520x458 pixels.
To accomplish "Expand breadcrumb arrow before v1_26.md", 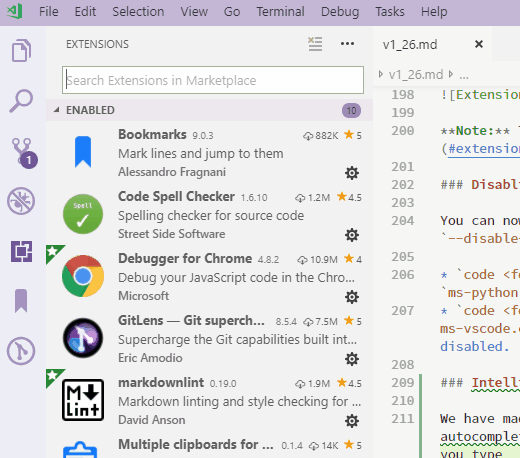I will [x=381, y=74].
